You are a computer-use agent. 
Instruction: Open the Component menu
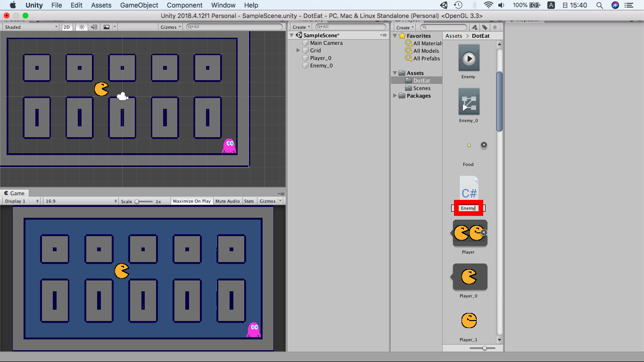(185, 5)
